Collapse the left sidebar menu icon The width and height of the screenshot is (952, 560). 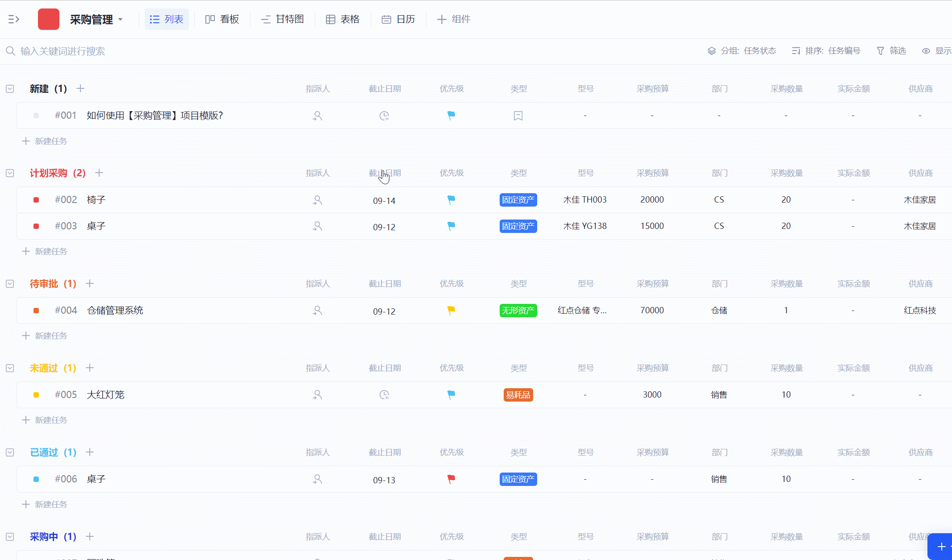point(14,19)
